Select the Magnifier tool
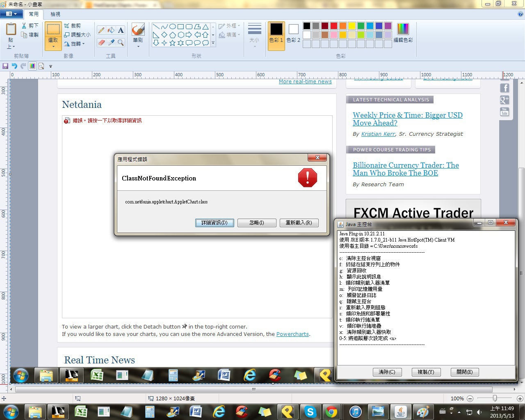The height and width of the screenshot is (420, 525). (x=121, y=43)
